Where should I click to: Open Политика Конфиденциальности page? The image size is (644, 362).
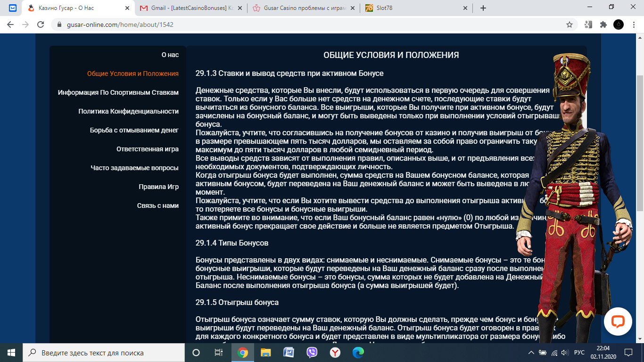click(x=129, y=111)
